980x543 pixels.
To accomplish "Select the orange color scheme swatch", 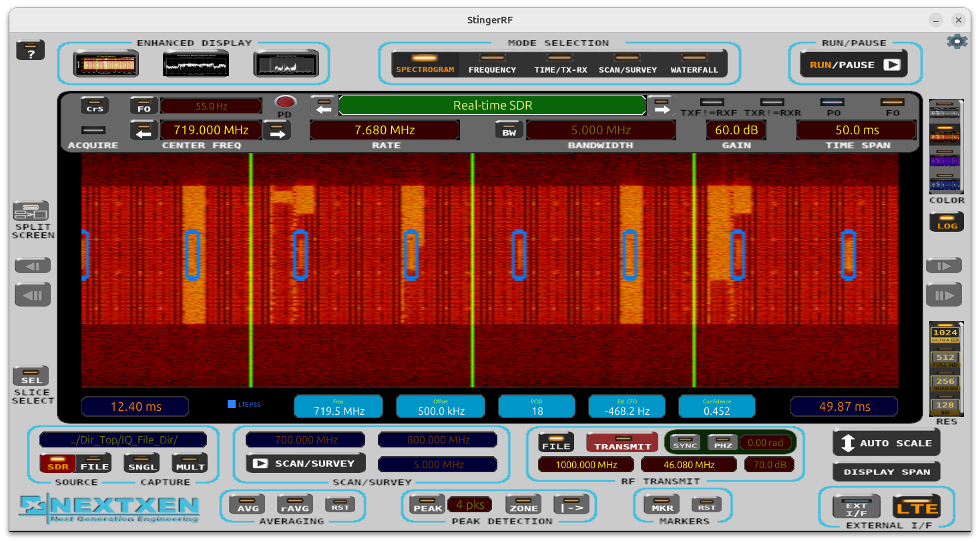I will (x=945, y=134).
